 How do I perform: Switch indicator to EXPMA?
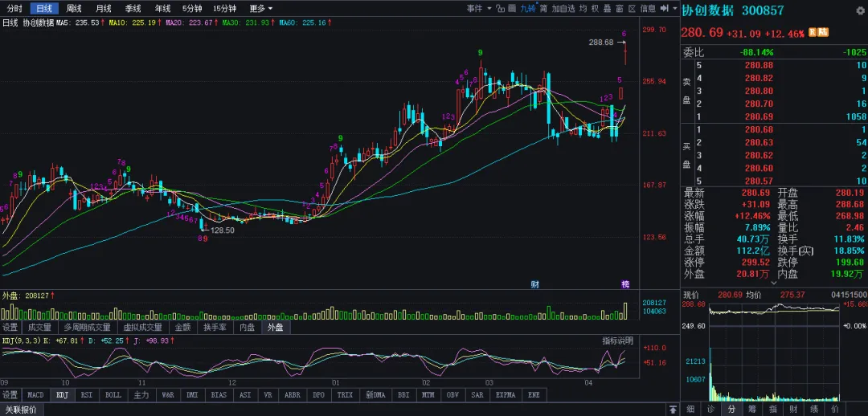click(x=506, y=395)
